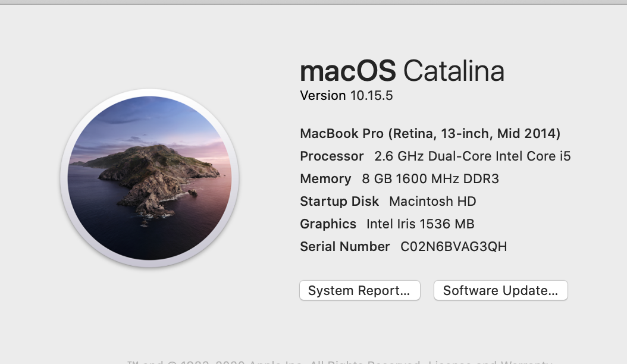Click the Startup Disk label
The height and width of the screenshot is (364, 627).
tap(339, 201)
